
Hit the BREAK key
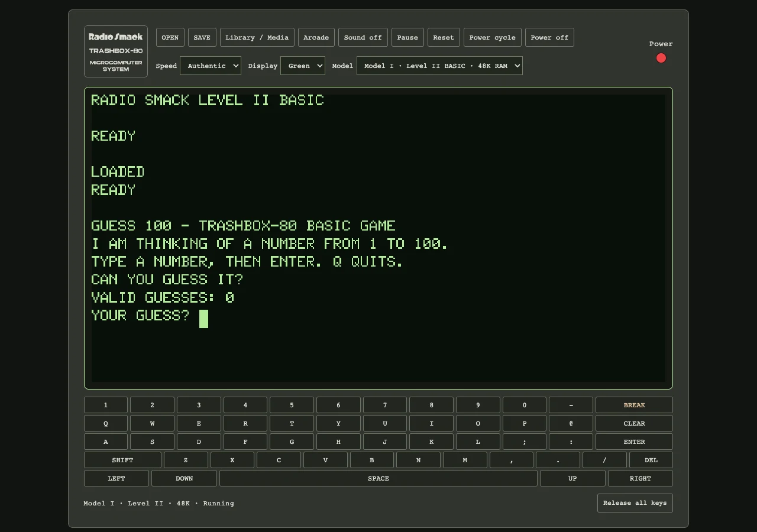tap(634, 405)
